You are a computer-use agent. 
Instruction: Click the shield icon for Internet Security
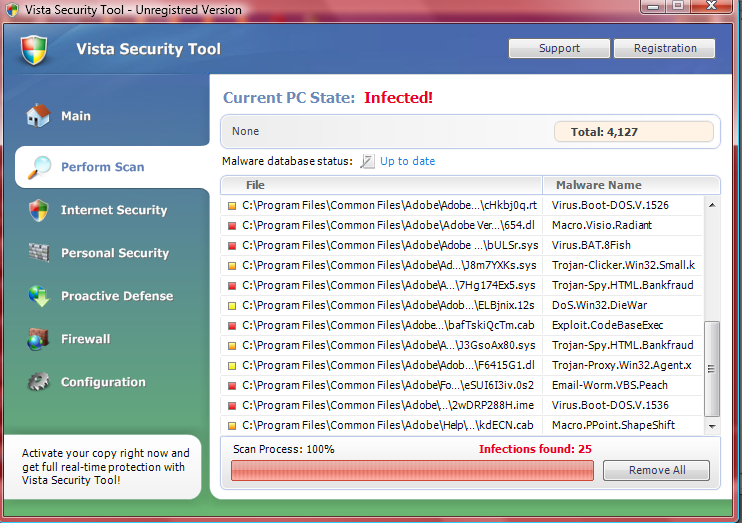[38, 210]
